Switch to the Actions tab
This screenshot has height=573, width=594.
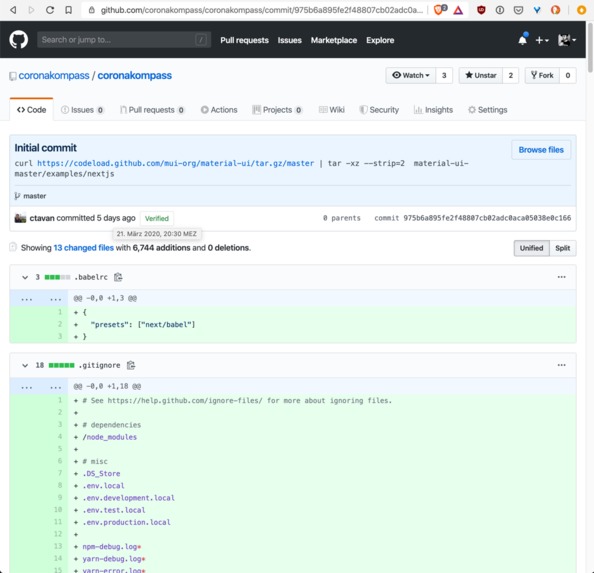[x=219, y=110]
